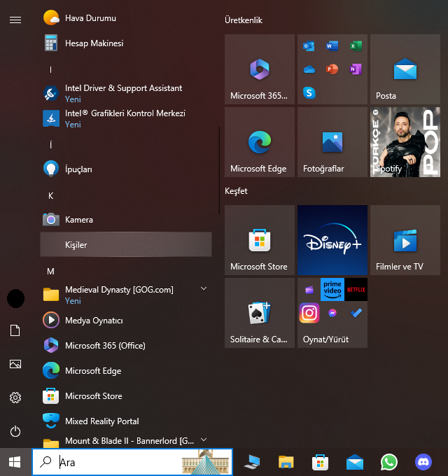
Task: Open Microsoft 365 (Office) in app list
Action: click(126, 345)
